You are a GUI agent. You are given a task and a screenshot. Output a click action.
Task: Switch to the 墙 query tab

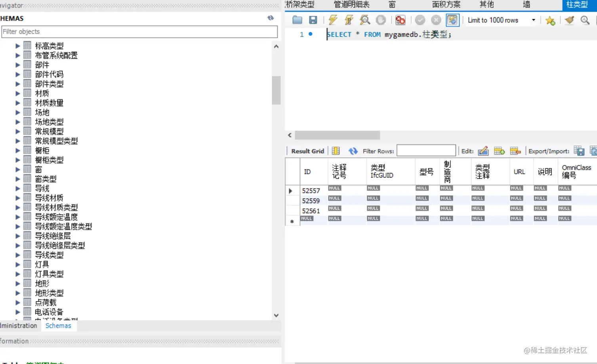pos(526,4)
